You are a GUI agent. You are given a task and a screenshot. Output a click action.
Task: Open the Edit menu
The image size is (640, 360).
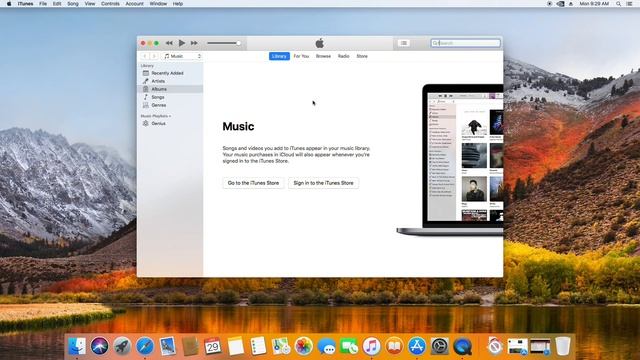[57, 4]
